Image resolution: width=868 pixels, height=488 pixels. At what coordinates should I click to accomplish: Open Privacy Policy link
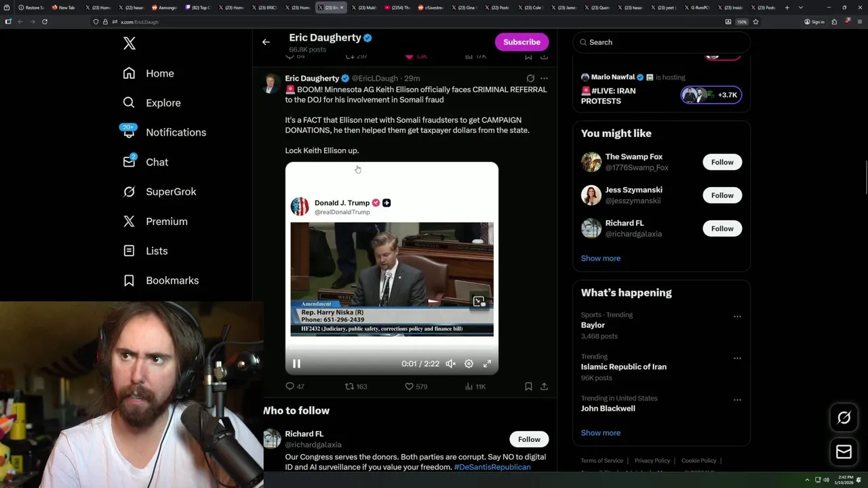[652, 461]
